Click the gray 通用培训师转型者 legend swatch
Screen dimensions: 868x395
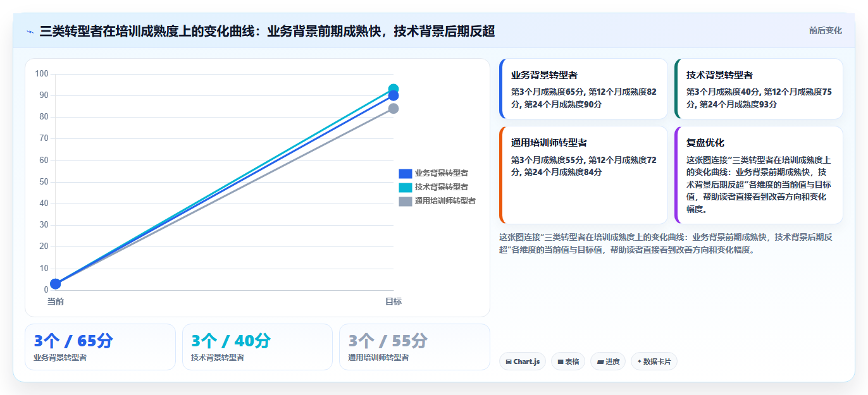[406, 201]
